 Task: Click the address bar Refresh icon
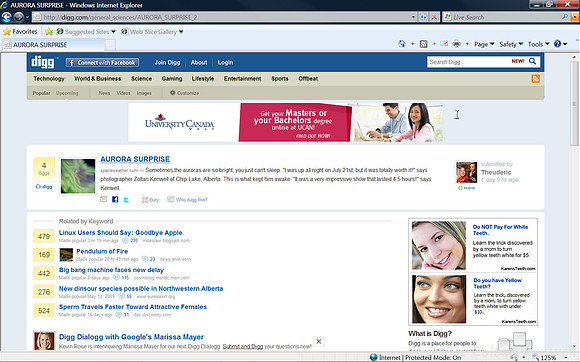423,17
